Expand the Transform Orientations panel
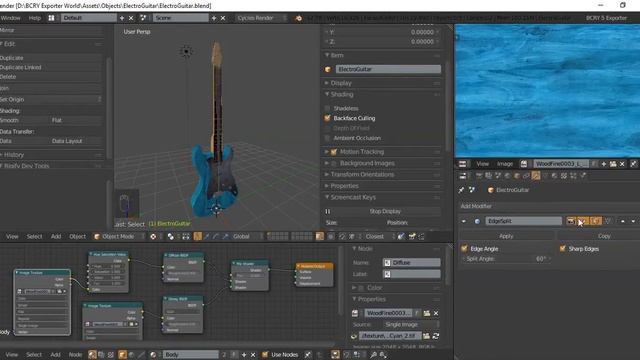The image size is (640, 360). point(362,174)
